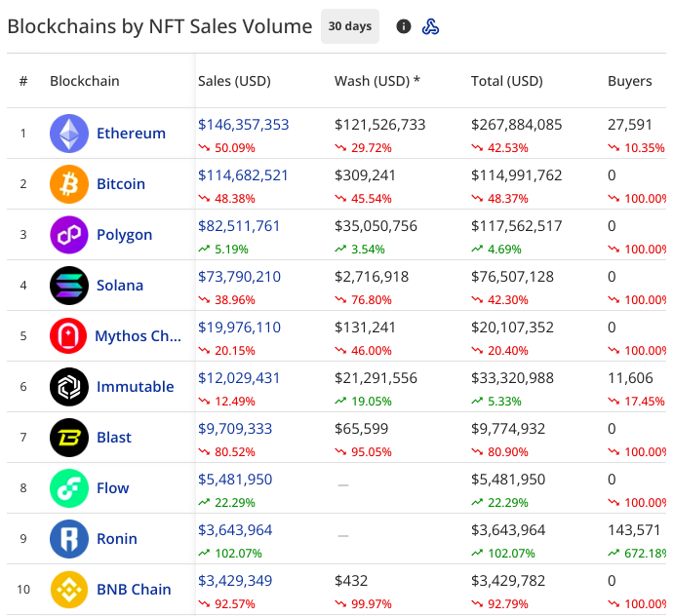Click the Bitcoin logo icon
673x616 pixels.
coord(69,184)
